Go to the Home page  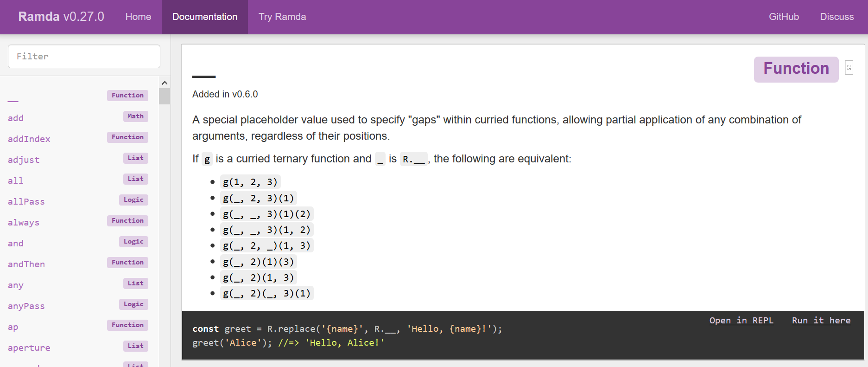click(138, 17)
